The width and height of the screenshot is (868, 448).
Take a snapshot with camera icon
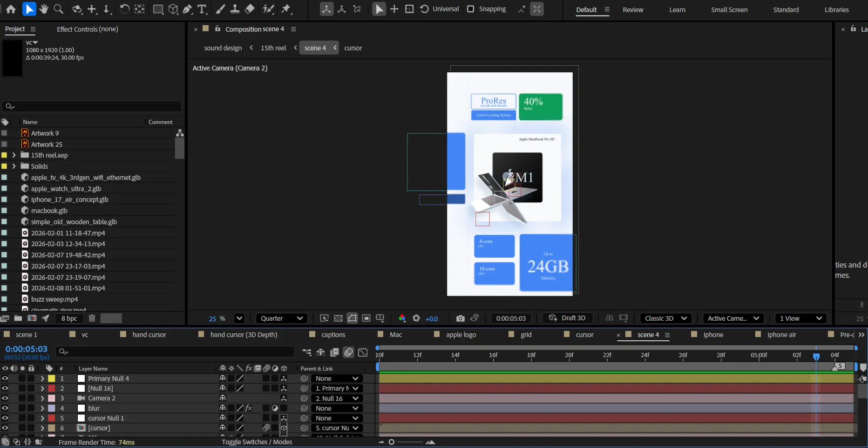(x=460, y=318)
